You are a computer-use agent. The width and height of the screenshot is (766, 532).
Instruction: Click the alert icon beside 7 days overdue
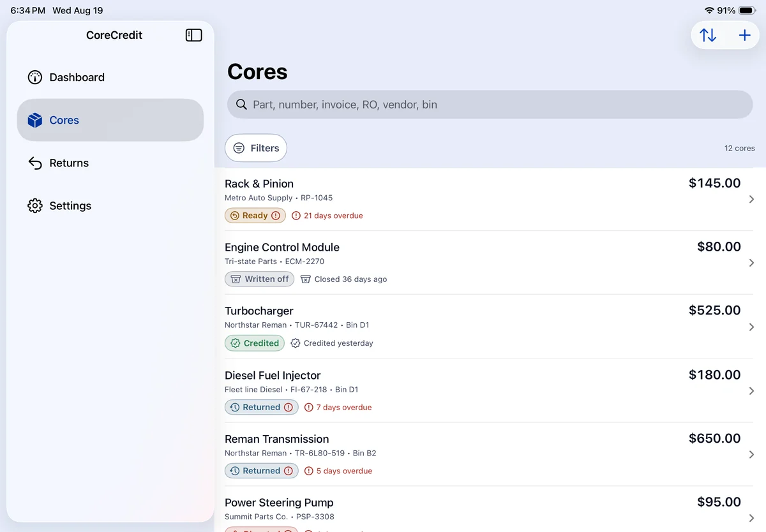(309, 407)
